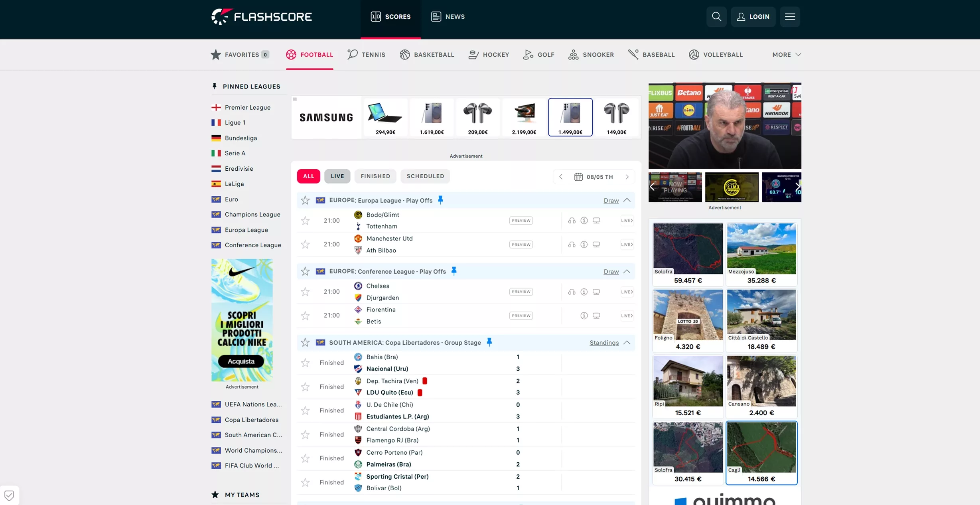The image size is (980, 505).
Task: Toggle favorite star for Bodo/Glimt match
Action: coord(305,221)
